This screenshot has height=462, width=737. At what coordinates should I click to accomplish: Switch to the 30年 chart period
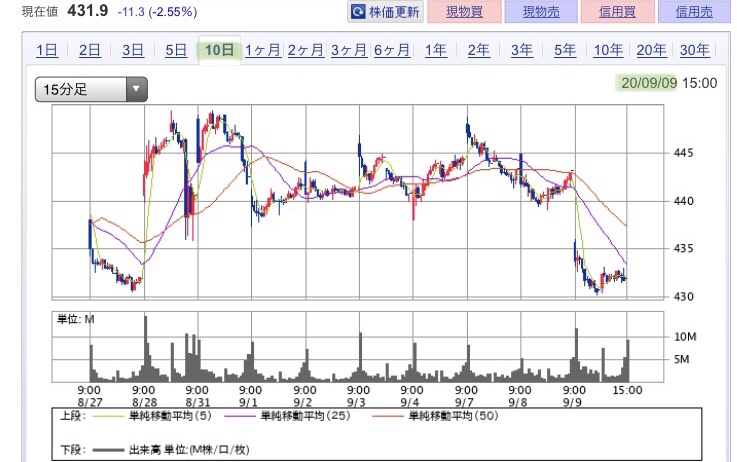694,50
